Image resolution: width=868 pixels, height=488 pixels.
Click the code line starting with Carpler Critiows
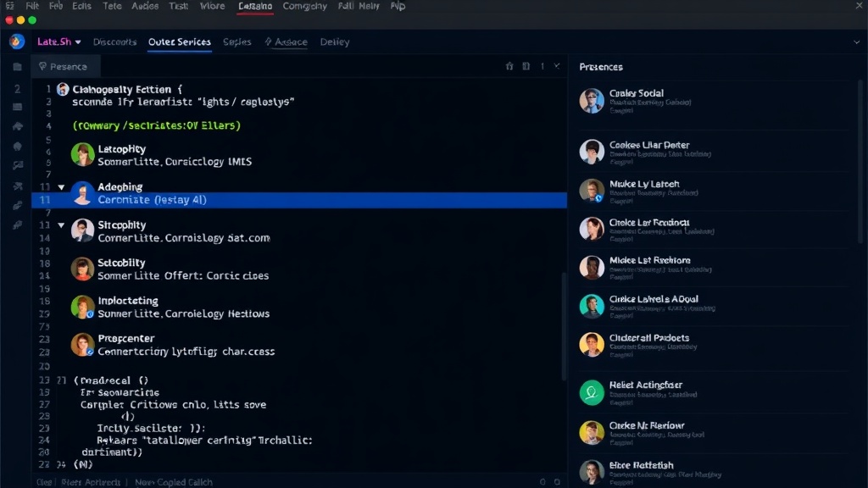173,404
